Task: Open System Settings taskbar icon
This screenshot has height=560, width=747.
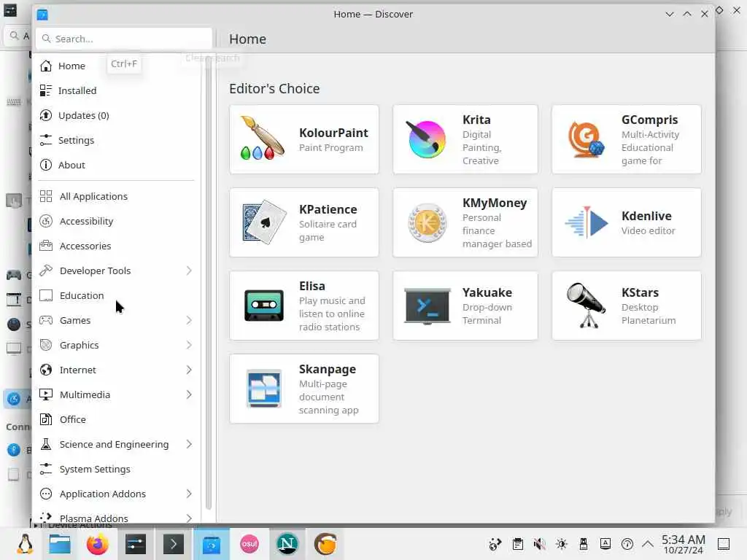Action: click(136, 544)
